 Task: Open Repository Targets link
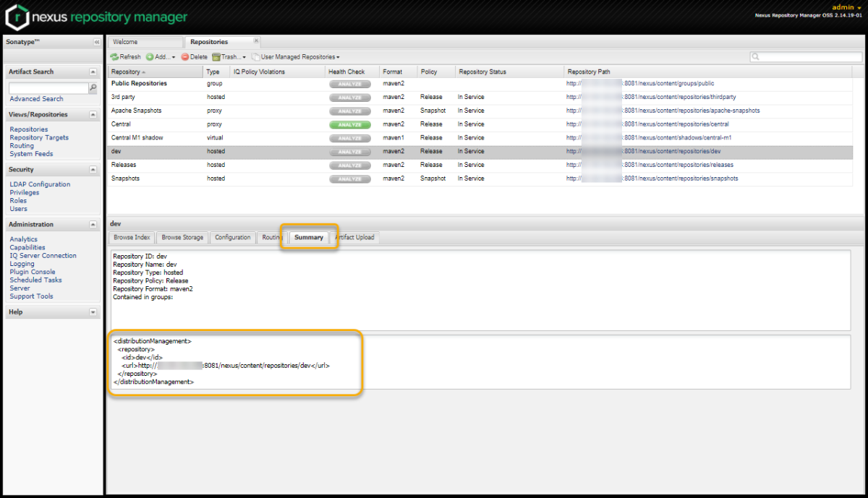pyautogui.click(x=39, y=137)
